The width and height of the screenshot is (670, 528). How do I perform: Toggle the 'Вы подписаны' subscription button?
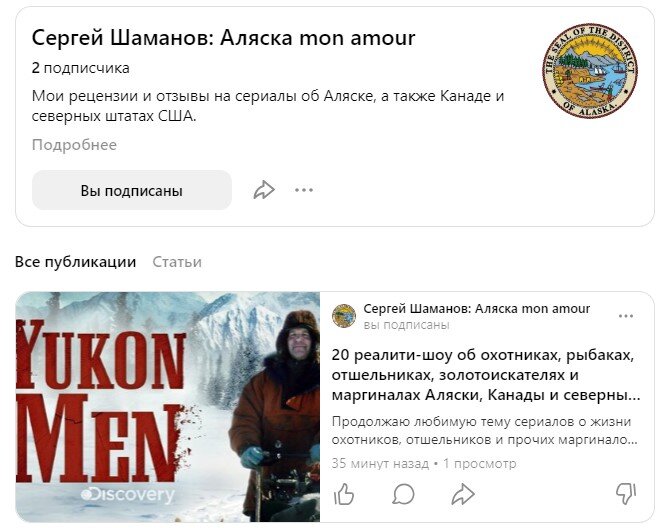(132, 190)
